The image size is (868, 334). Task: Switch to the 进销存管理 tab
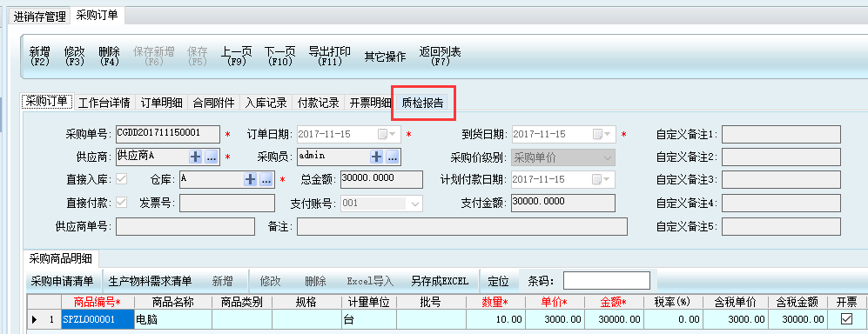pos(39,17)
